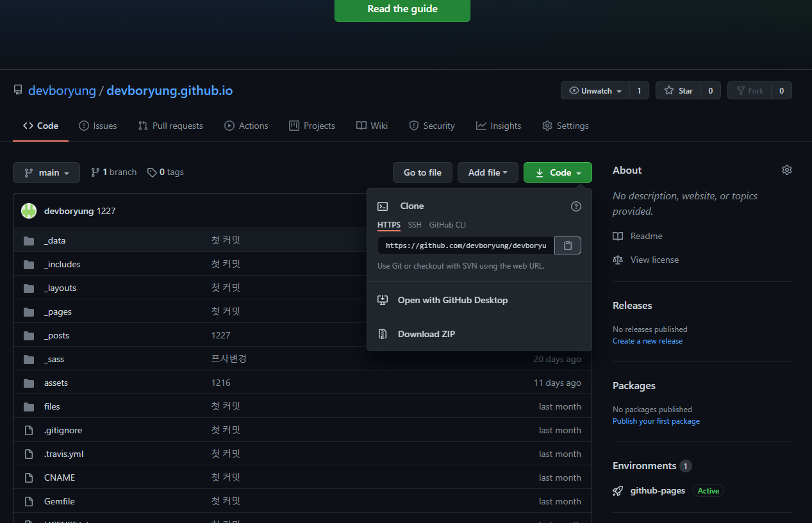The width and height of the screenshot is (812, 523).
Task: Star this repository
Action: pyautogui.click(x=678, y=91)
